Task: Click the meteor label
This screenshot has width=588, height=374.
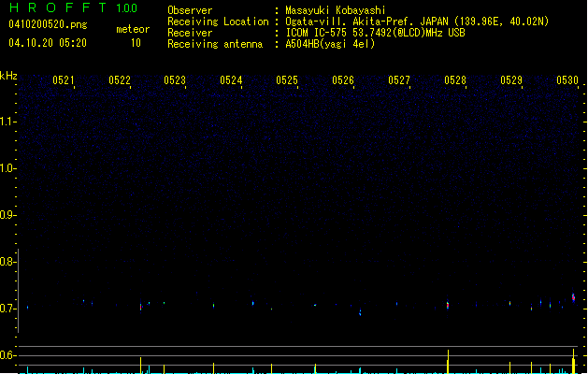Action: click(x=133, y=29)
